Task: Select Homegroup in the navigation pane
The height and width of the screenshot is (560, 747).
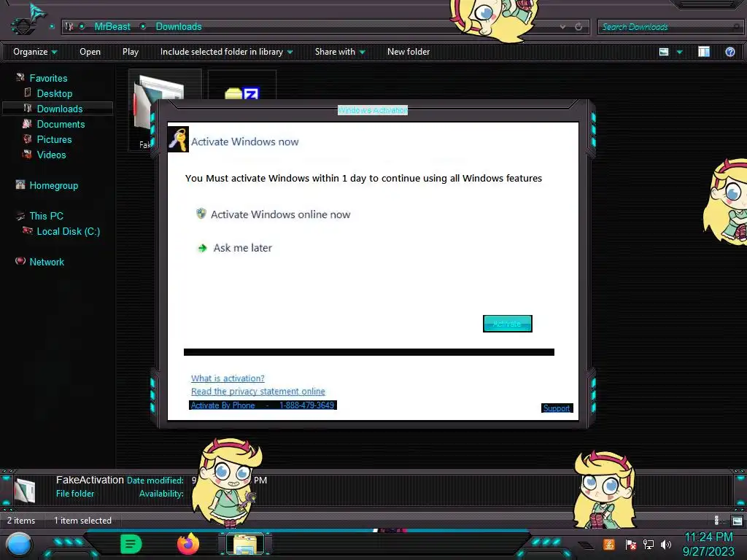Action: pos(53,185)
